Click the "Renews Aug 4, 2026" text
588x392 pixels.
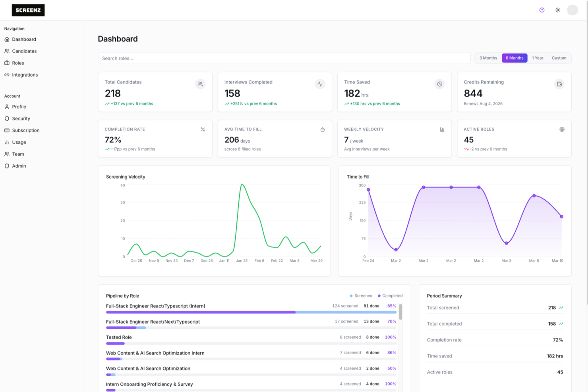click(483, 104)
